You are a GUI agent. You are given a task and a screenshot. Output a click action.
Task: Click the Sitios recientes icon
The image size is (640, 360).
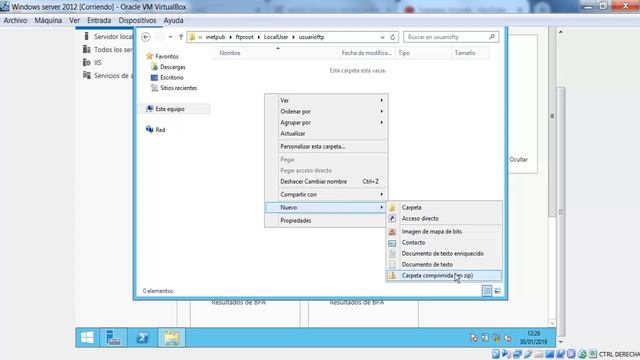point(154,88)
